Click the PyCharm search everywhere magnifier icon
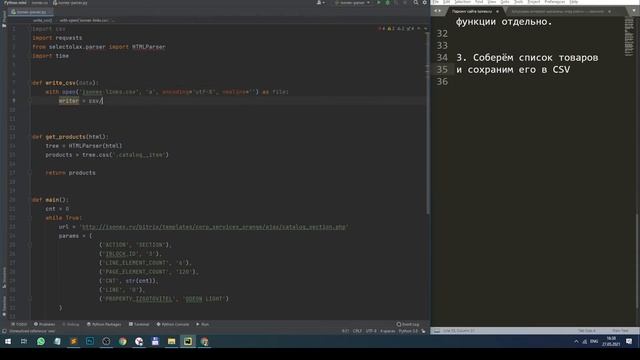Viewport: 640px width, 360px height. [416, 3]
